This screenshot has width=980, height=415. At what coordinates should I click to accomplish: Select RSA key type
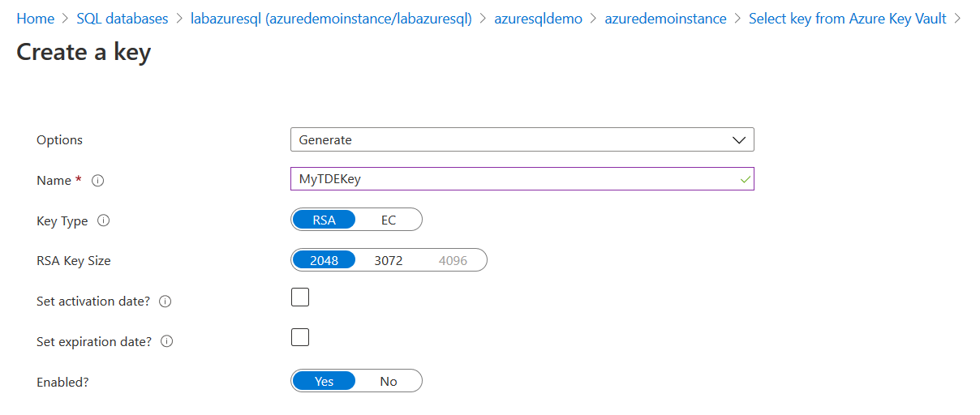[324, 220]
